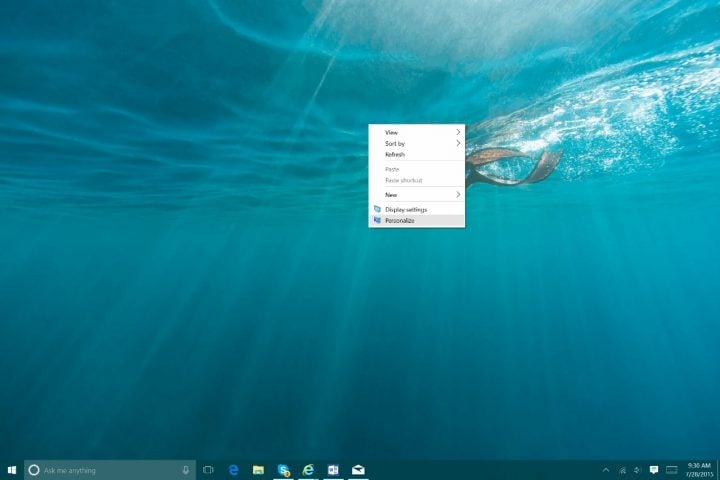Open the Mail app on the taskbar
The width and height of the screenshot is (720, 480).
pos(358,470)
